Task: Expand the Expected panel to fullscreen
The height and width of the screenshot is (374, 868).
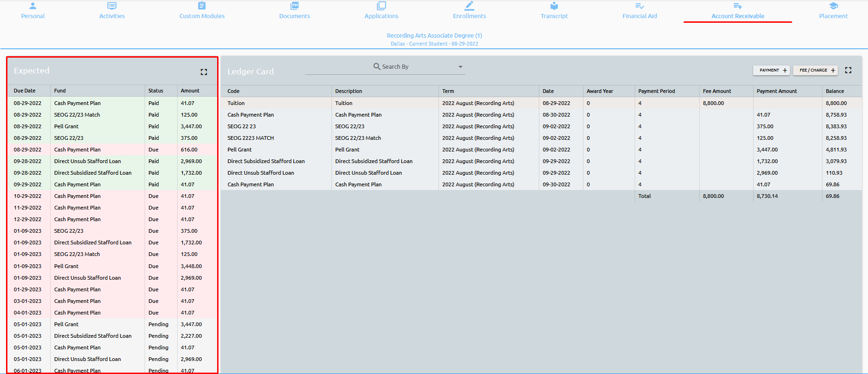Action: pos(204,72)
